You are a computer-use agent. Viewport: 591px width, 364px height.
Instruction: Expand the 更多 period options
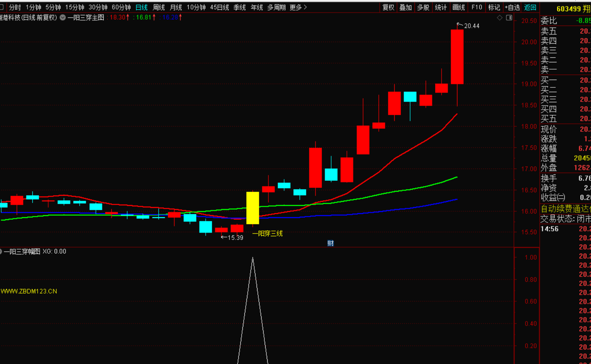tap(298, 7)
